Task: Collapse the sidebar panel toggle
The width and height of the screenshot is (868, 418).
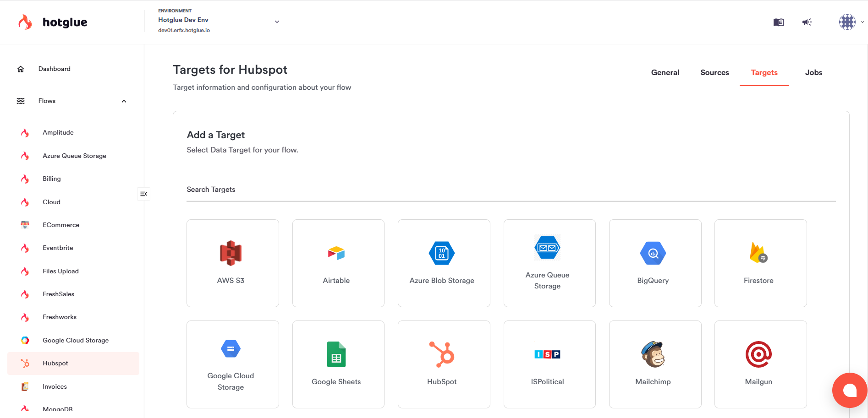Action: (x=143, y=194)
